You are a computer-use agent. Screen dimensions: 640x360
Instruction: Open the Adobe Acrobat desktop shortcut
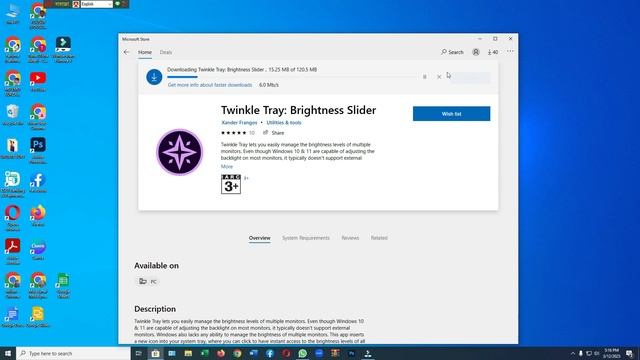coord(12,251)
